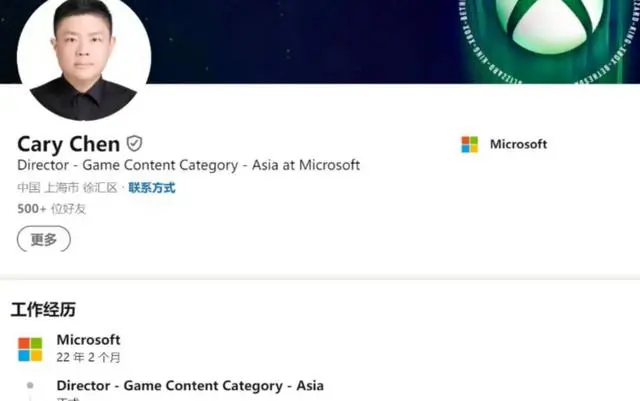Image resolution: width=640 pixels, height=401 pixels.
Task: Open the 500+ 位好友 connections link
Action: point(51,209)
